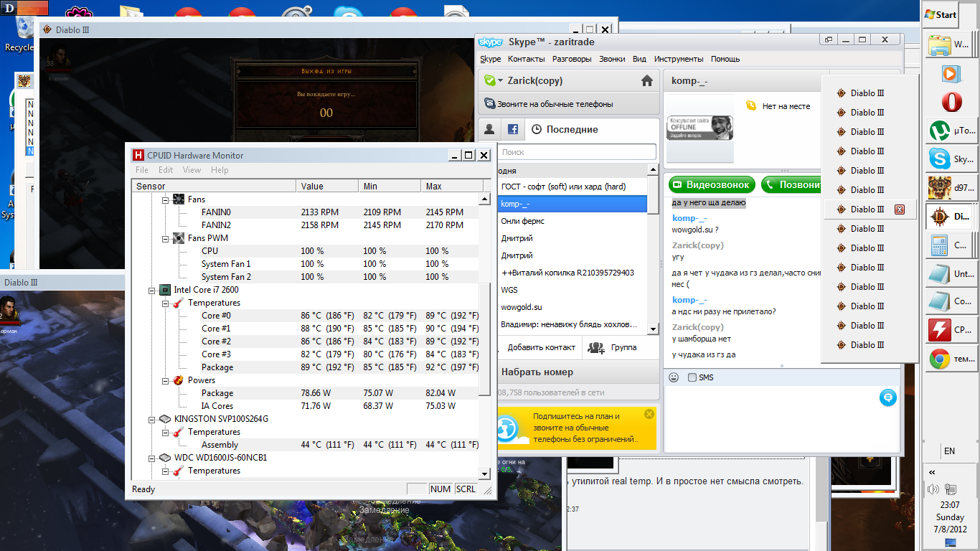Open the Контакты menu in Skype
980x551 pixels.
526,59
